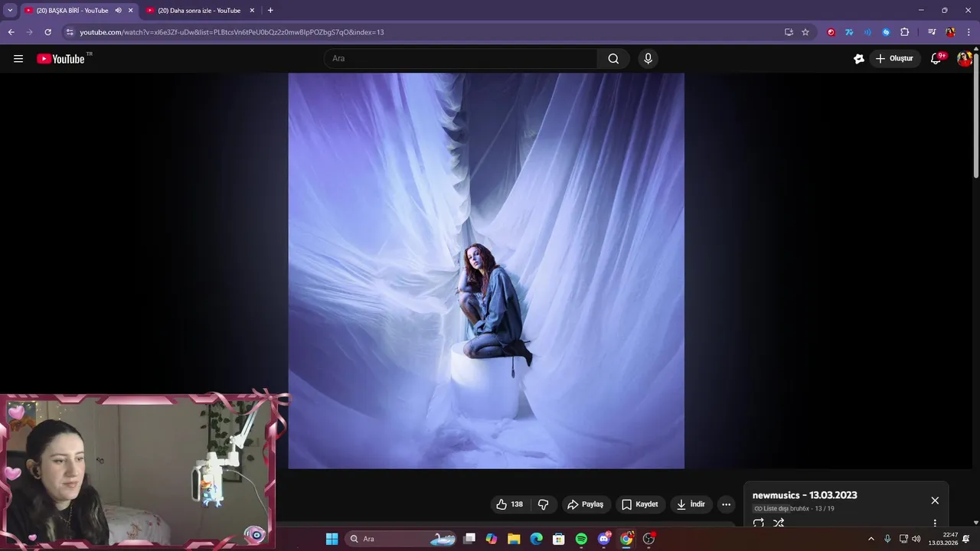The height and width of the screenshot is (551, 980).
Task: Open OBS Studio from the taskbar
Action: (648, 539)
